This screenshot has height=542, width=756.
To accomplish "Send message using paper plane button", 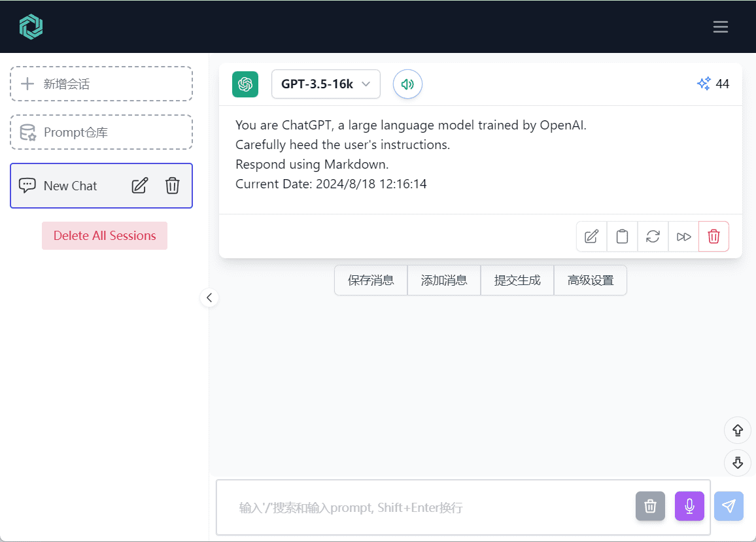I will (729, 506).
